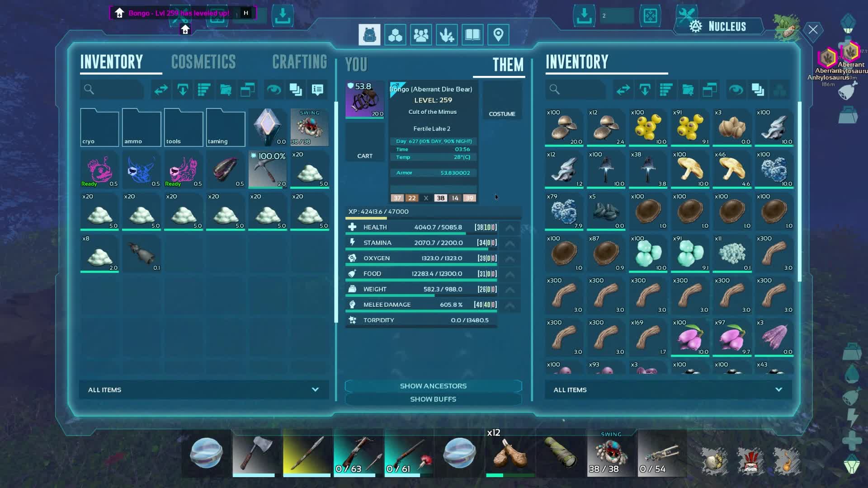
Task: Switch to the YOU tab
Action: point(356,65)
